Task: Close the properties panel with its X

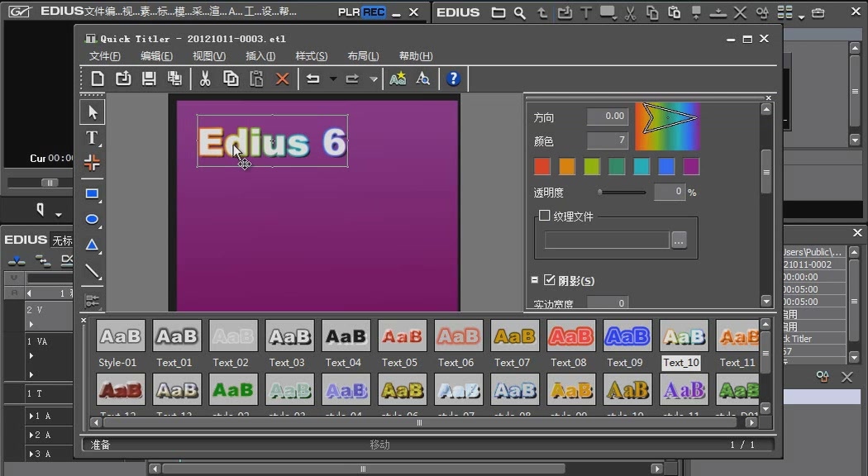Action: pos(768,98)
